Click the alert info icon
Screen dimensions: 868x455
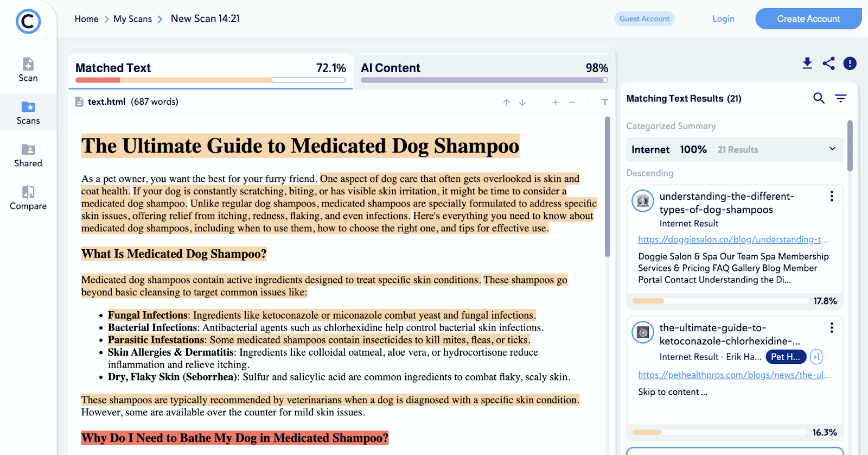coord(850,64)
